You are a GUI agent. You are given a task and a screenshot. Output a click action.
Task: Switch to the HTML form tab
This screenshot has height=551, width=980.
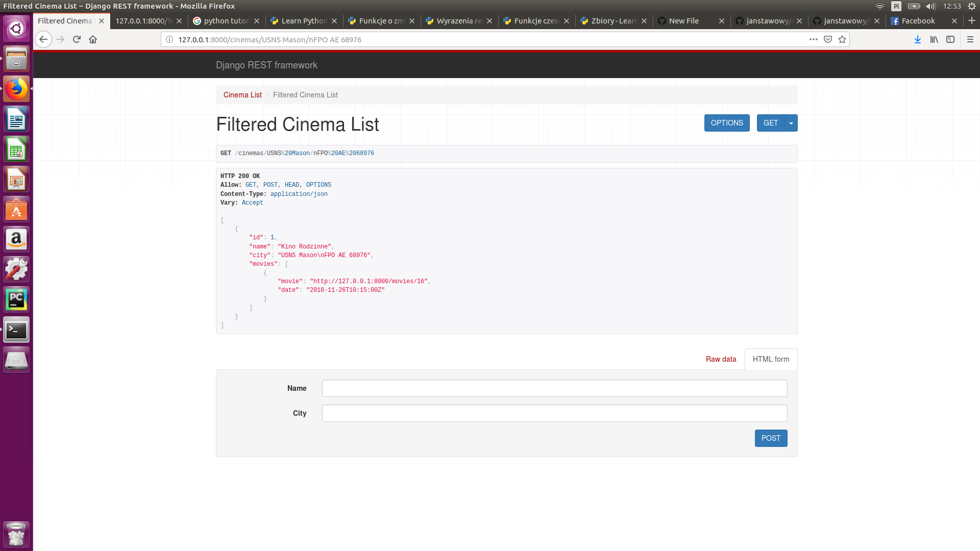(771, 359)
